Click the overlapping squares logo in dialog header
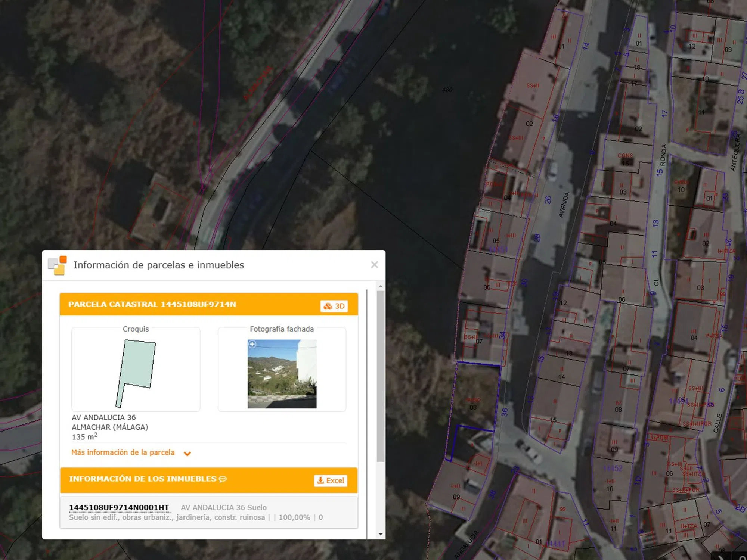747x560 pixels. point(58,265)
